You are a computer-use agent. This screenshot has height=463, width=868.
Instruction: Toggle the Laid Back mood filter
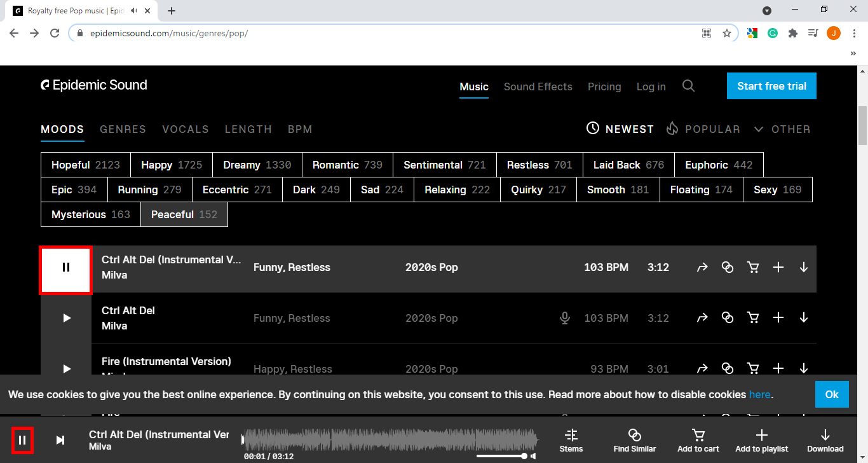629,165
